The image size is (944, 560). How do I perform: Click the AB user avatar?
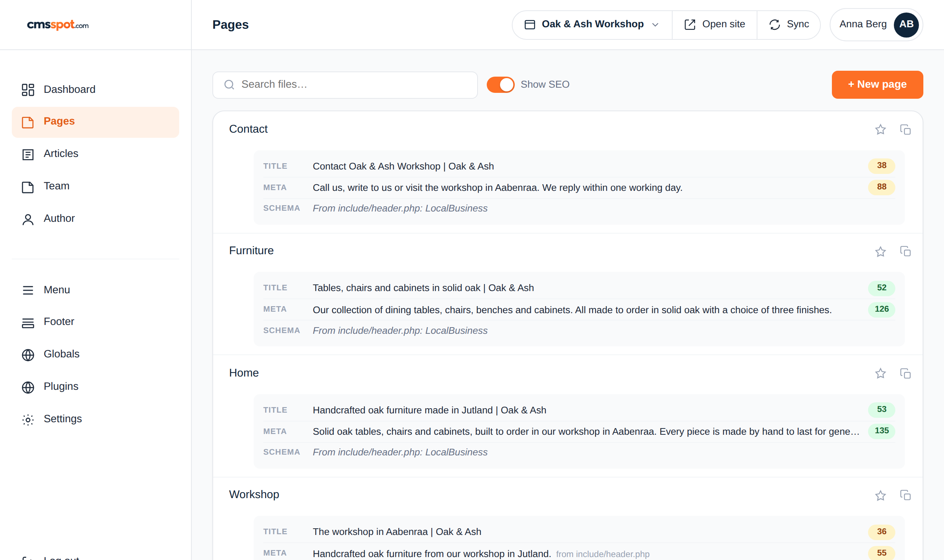[906, 25]
